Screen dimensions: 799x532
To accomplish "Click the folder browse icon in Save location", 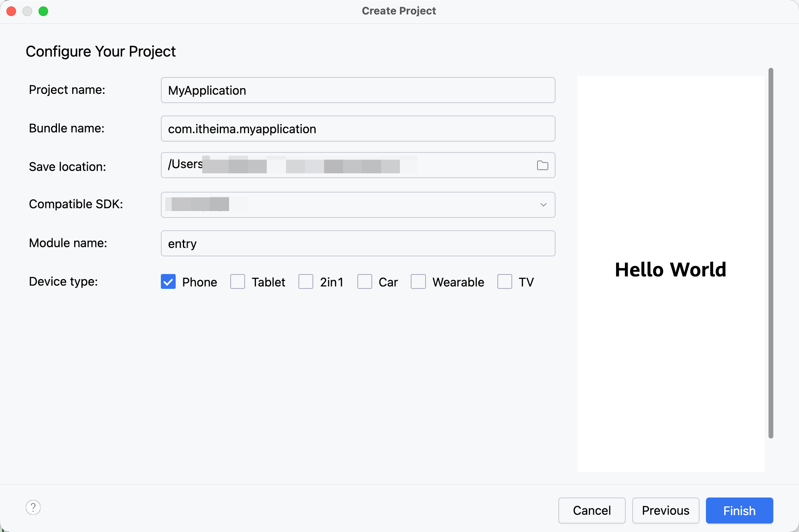I will click(542, 165).
